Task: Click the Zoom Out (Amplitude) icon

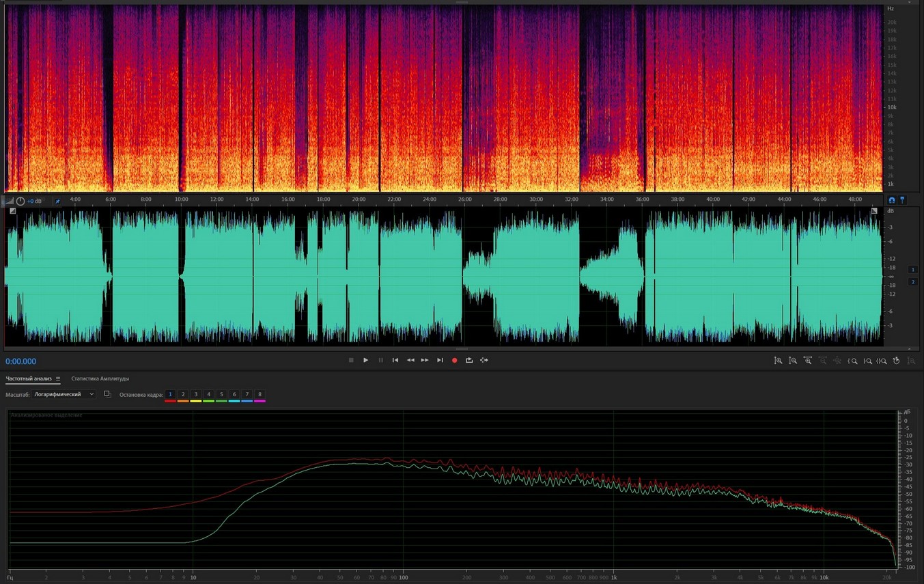Action: pyautogui.click(x=793, y=361)
